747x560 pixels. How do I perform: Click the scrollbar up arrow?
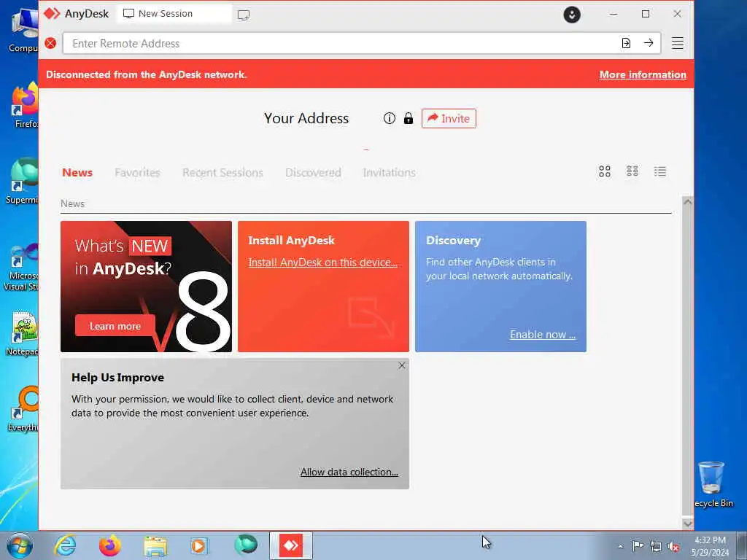pyautogui.click(x=687, y=202)
